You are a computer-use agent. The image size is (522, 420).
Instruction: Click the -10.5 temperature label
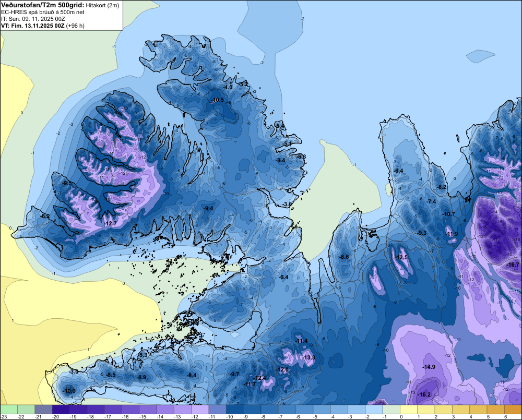[218, 100]
